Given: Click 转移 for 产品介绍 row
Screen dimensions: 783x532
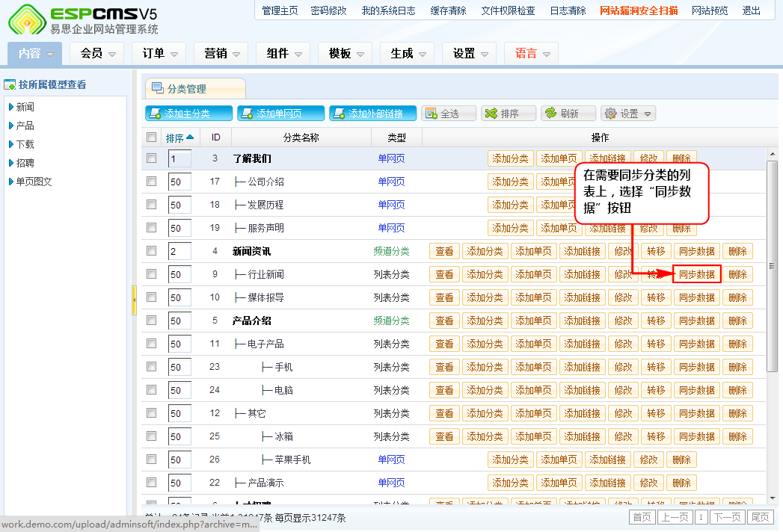Looking at the screenshot, I should [656, 321].
